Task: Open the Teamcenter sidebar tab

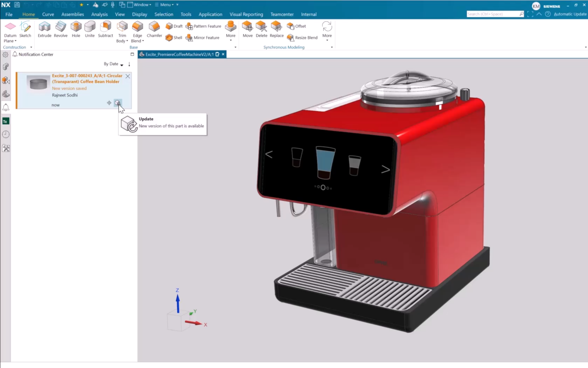Action: pyautogui.click(x=6, y=121)
